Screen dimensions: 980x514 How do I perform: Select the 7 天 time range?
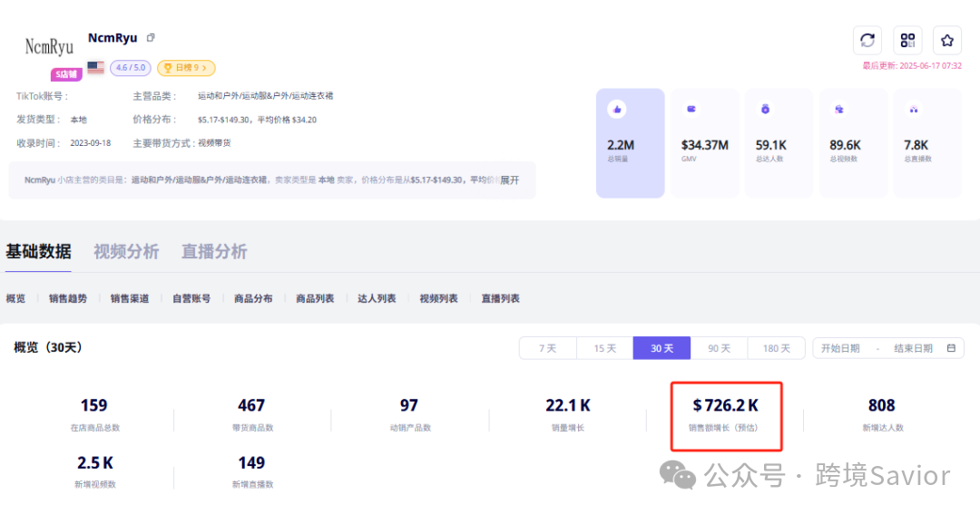click(x=548, y=348)
